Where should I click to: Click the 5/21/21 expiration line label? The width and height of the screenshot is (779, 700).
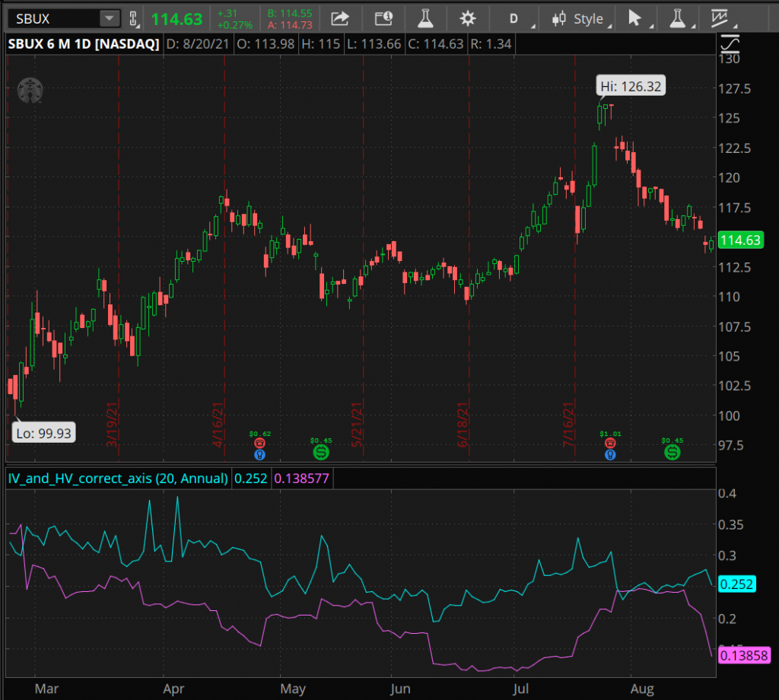point(358,425)
